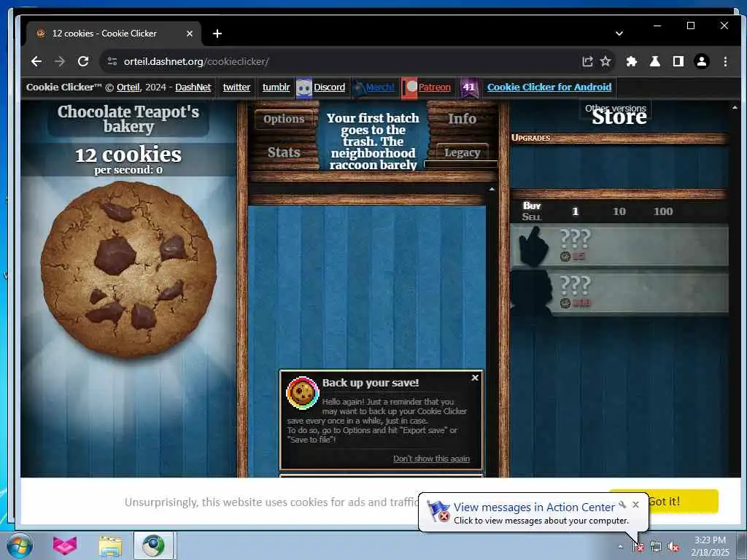
Task: Set bulk amount to 1
Action: [575, 211]
